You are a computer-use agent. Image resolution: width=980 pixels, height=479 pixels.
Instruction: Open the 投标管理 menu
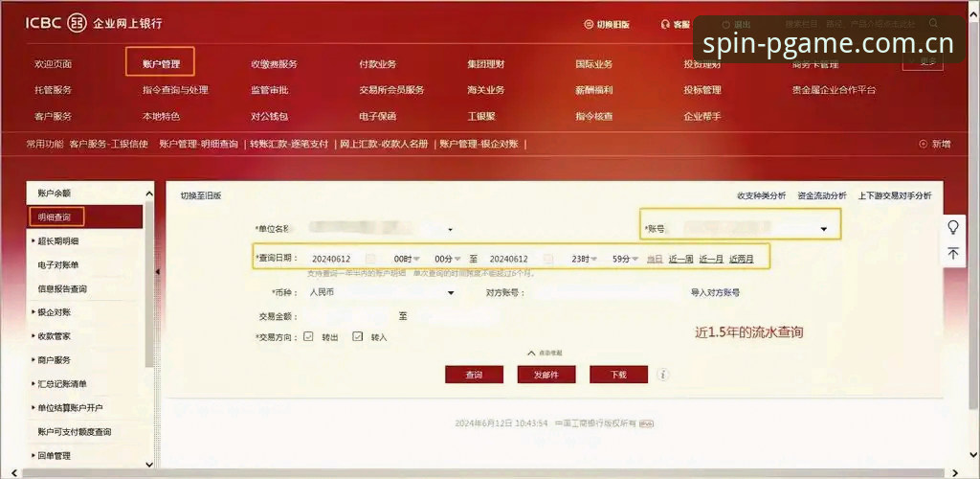pos(702,90)
